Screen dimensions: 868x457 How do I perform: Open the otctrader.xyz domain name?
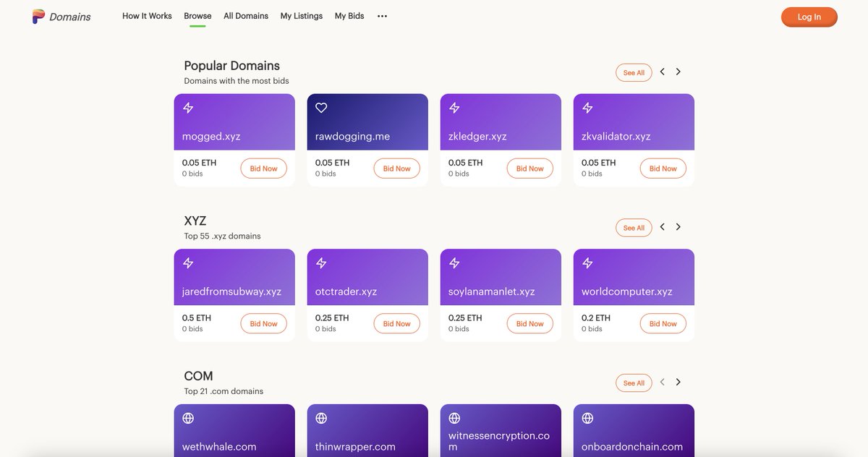click(x=346, y=291)
